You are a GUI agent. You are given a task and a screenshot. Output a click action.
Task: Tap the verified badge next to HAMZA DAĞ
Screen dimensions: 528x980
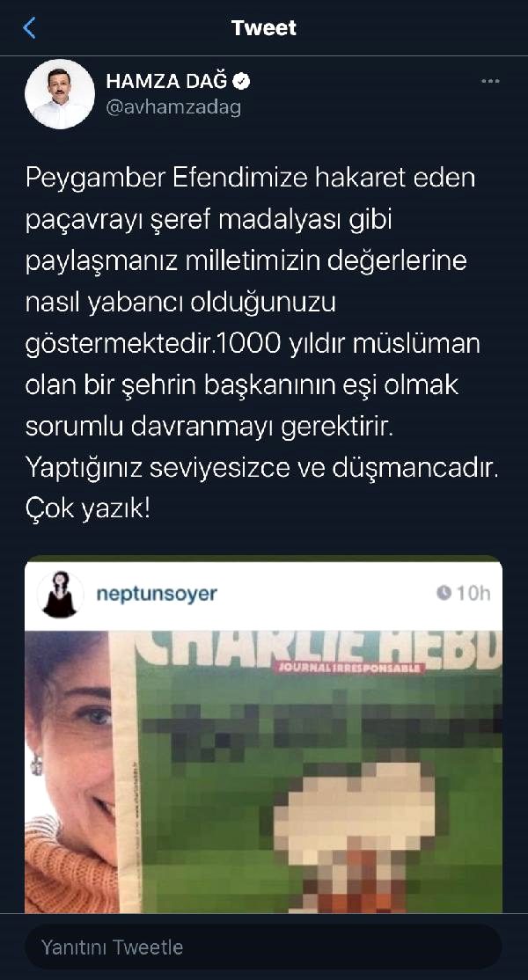point(243,81)
